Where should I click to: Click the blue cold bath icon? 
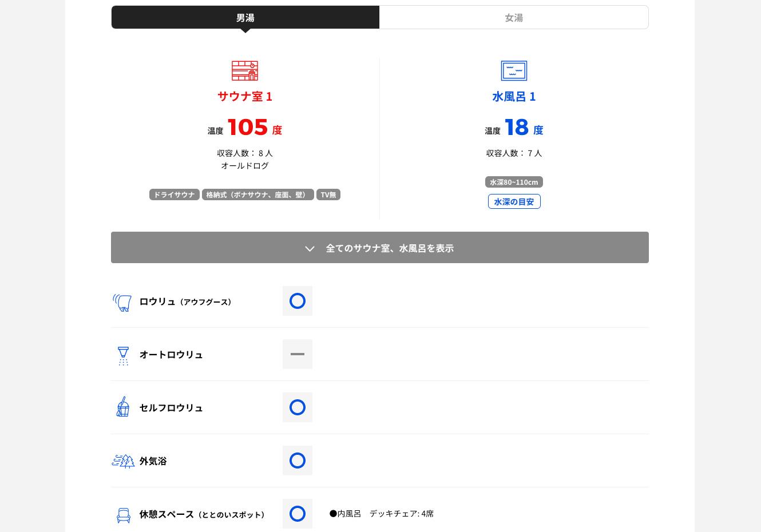pyautogui.click(x=514, y=71)
